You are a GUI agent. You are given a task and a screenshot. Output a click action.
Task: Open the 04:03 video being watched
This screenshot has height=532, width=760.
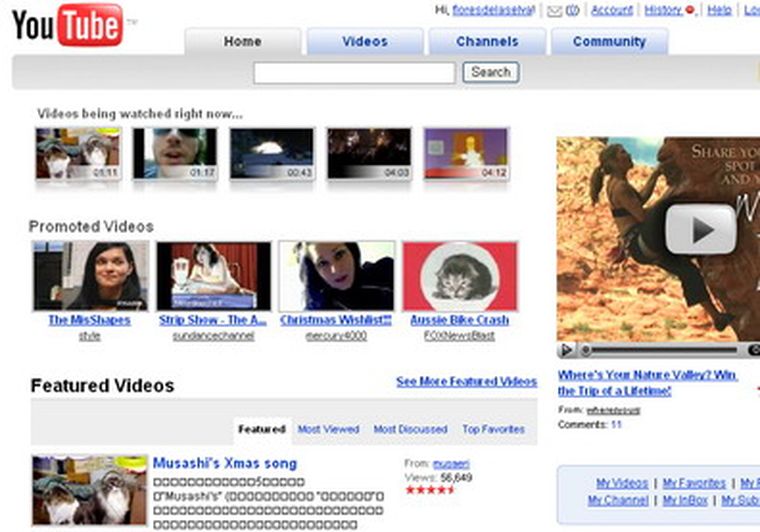pos(369,154)
